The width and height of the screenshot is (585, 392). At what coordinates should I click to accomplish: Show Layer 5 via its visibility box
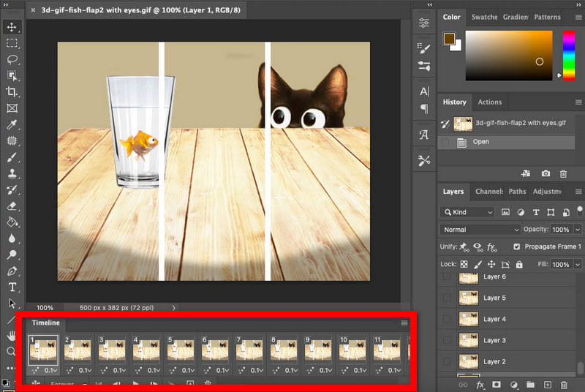pos(446,298)
